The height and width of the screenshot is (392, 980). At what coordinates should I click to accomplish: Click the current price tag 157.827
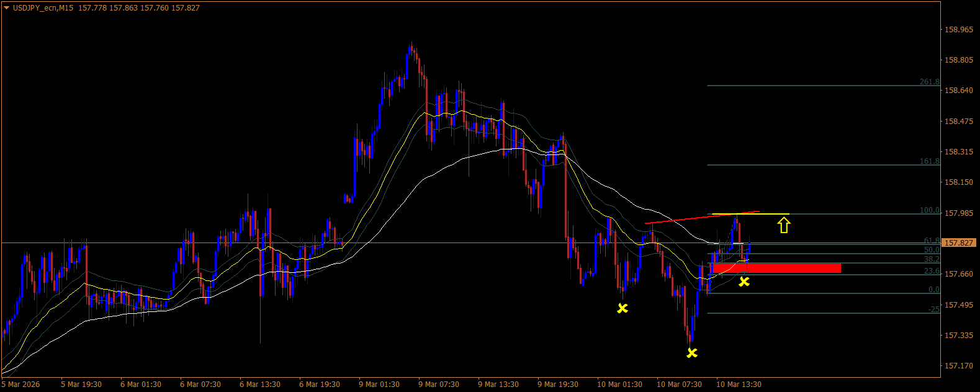point(959,243)
